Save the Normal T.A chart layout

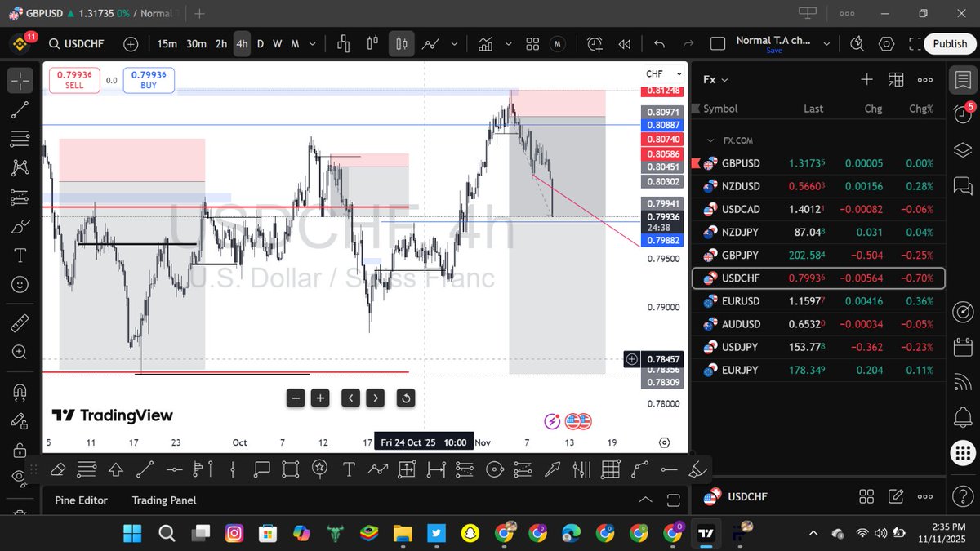coord(774,50)
